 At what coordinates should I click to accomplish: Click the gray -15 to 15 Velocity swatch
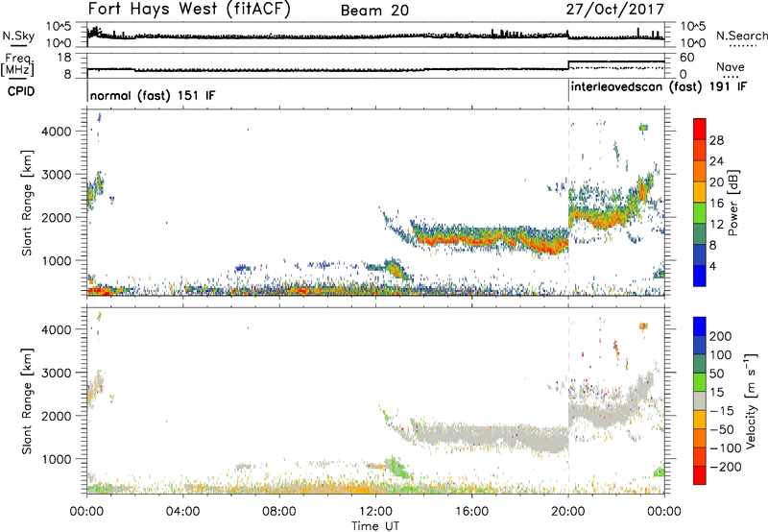[x=700, y=400]
